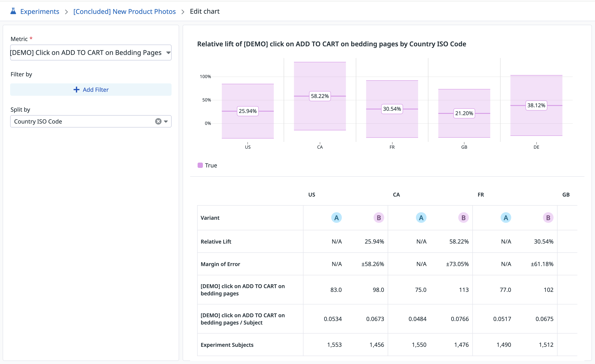Click variant B badge under US column
This screenshot has width=595, height=364.
(378, 218)
